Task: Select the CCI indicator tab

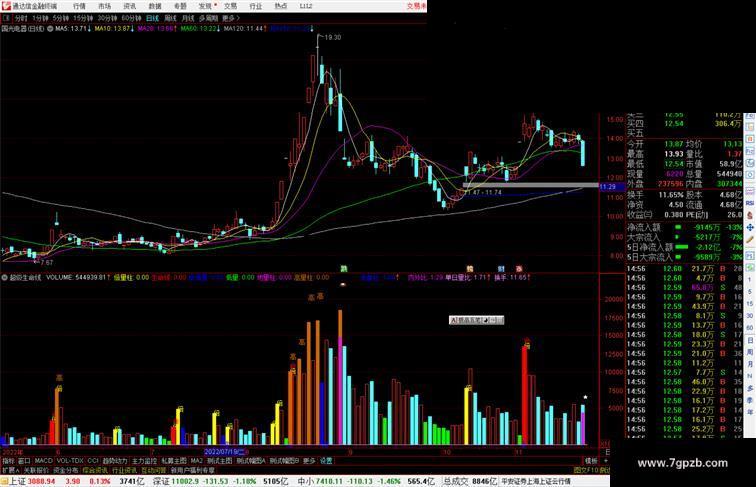Action: tap(93, 461)
